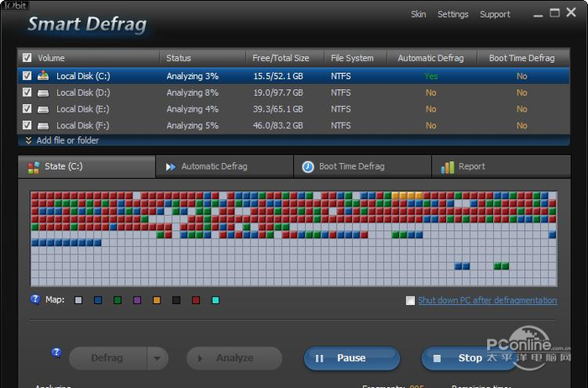Image resolution: width=588 pixels, height=388 pixels.
Task: Click the orange map legend swatch
Action: [157, 301]
